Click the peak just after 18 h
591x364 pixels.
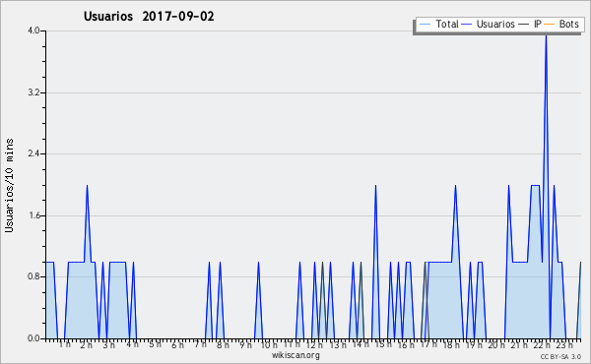[455, 185]
